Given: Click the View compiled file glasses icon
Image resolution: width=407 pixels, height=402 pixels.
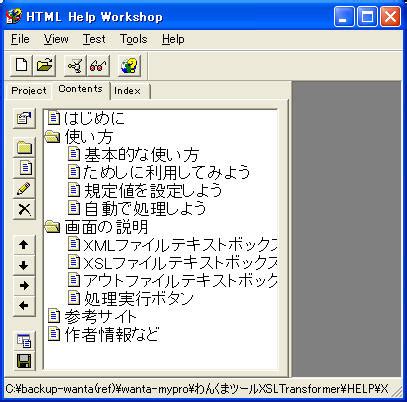Looking at the screenshot, I should [x=98, y=65].
